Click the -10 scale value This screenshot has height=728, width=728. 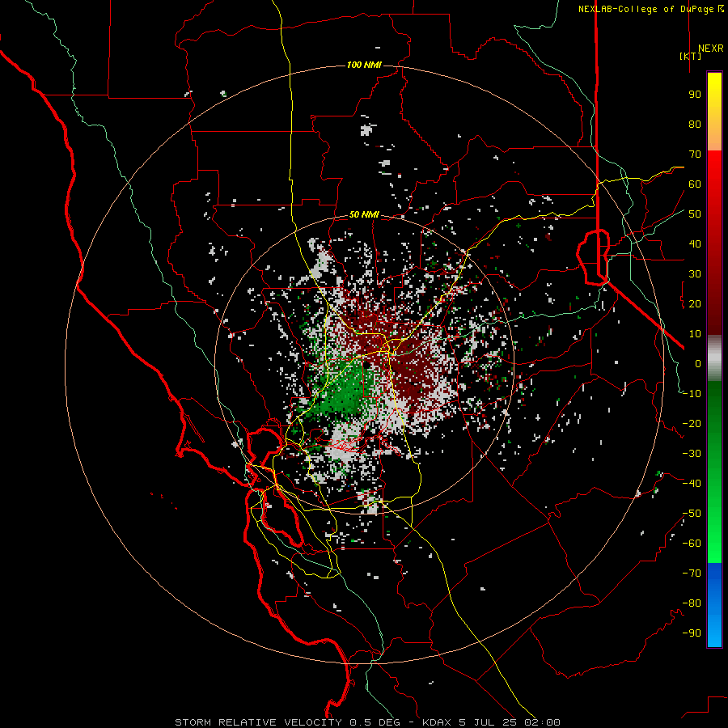click(692, 394)
